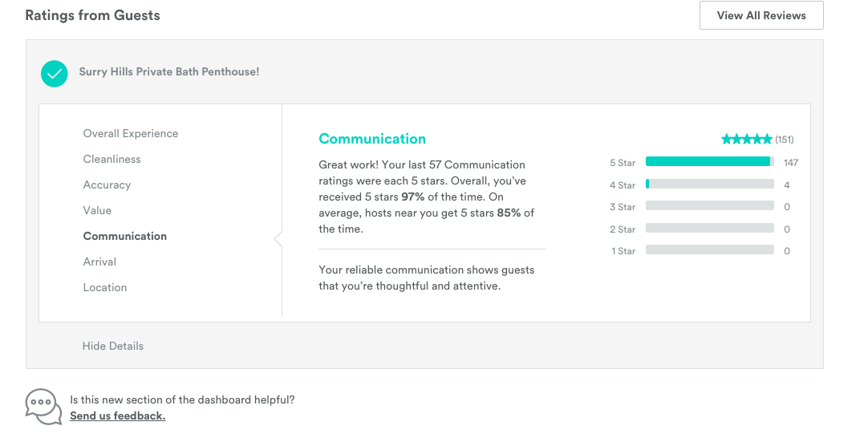Click the Communication heading

click(x=372, y=139)
